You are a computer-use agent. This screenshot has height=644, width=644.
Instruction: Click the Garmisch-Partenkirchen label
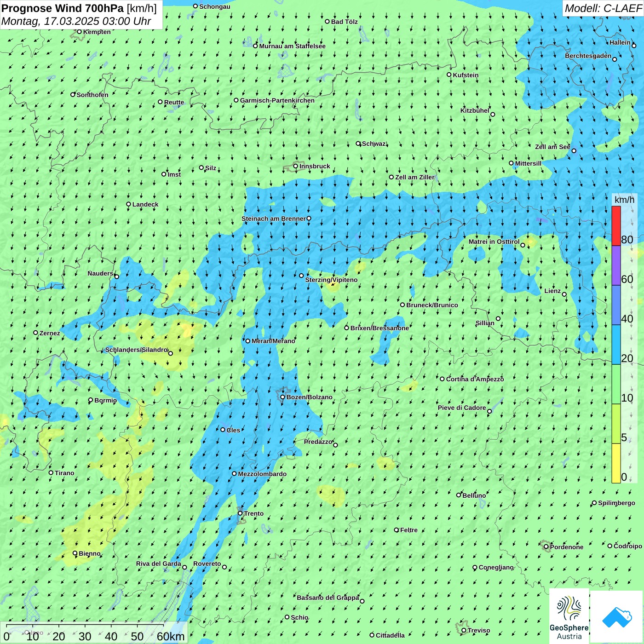pos(277,100)
